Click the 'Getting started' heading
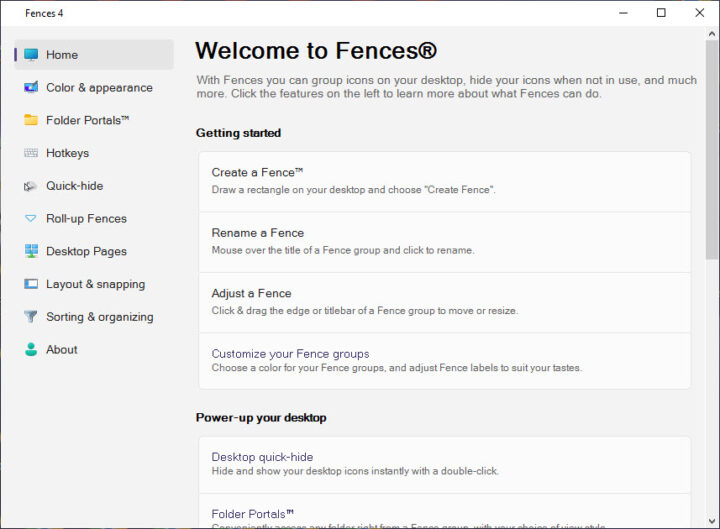 238,133
